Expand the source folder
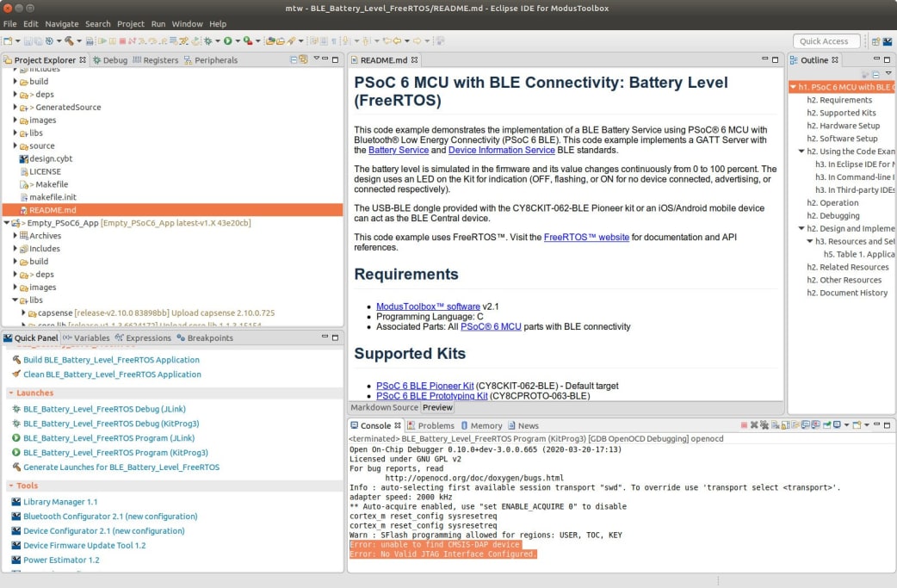The width and height of the screenshot is (897, 588). pyautogui.click(x=15, y=145)
